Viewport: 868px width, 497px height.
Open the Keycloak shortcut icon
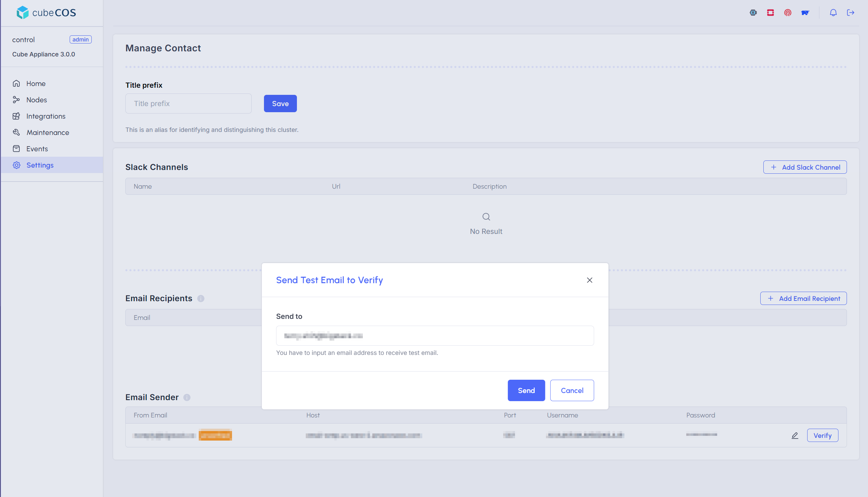[x=753, y=13]
